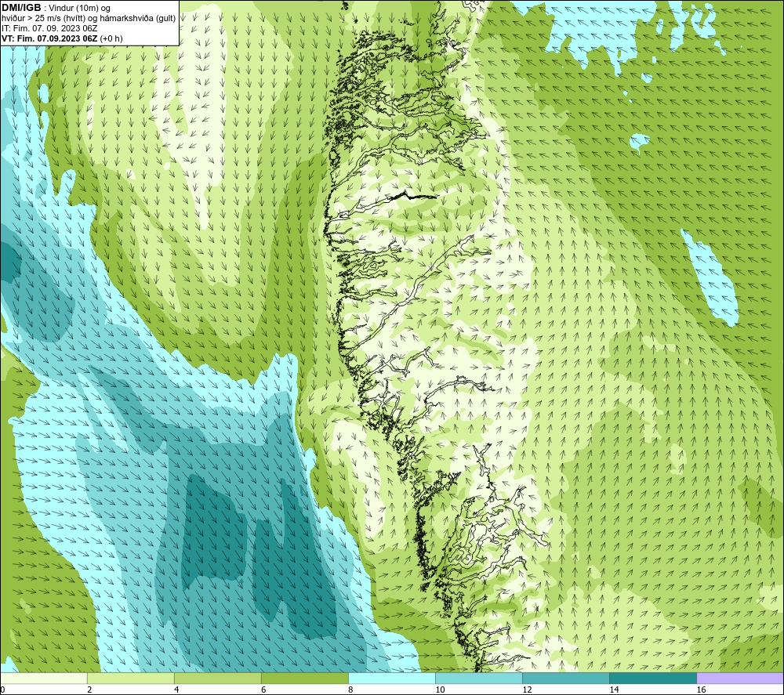The image size is (784, 695).
Task: Click the purple legend swatch above 16
Action: pos(740,678)
